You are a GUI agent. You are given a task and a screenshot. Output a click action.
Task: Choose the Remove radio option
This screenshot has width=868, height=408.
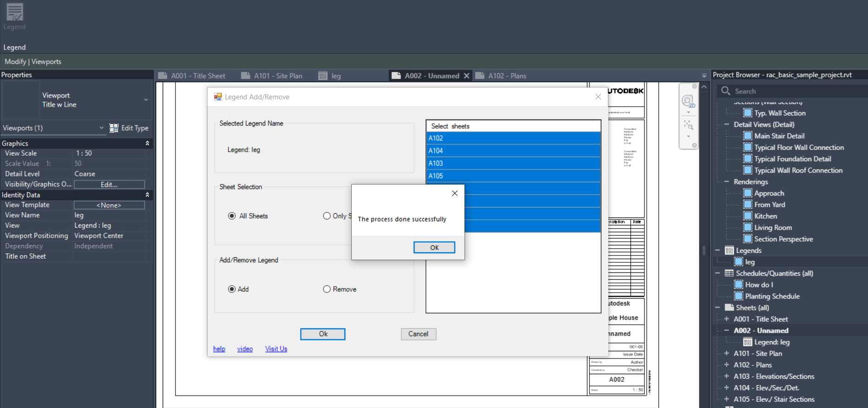tap(327, 289)
